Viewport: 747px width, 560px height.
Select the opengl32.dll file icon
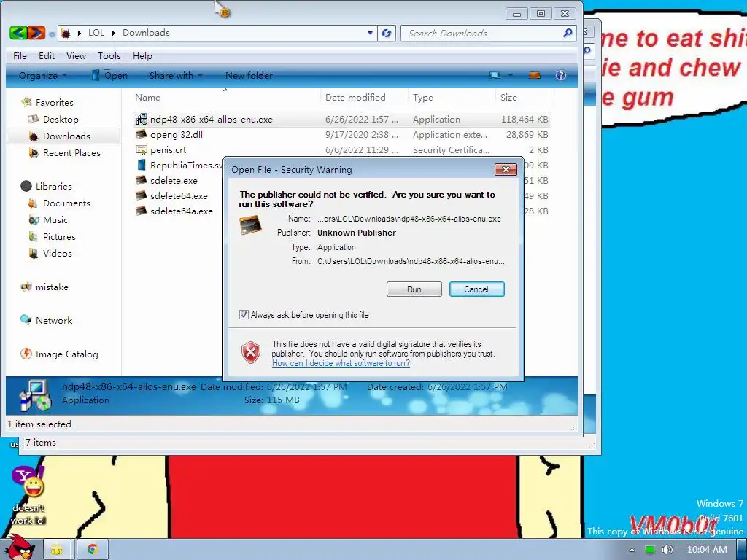(x=142, y=134)
